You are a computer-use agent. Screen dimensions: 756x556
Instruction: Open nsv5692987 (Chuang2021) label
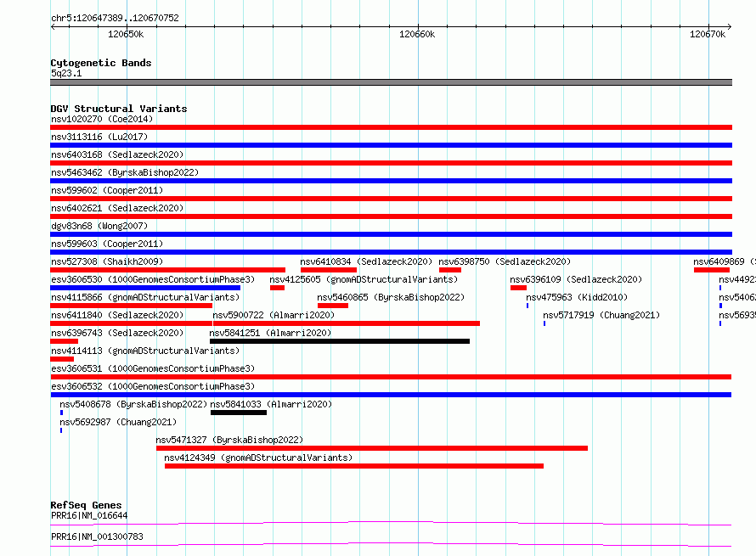point(118,422)
